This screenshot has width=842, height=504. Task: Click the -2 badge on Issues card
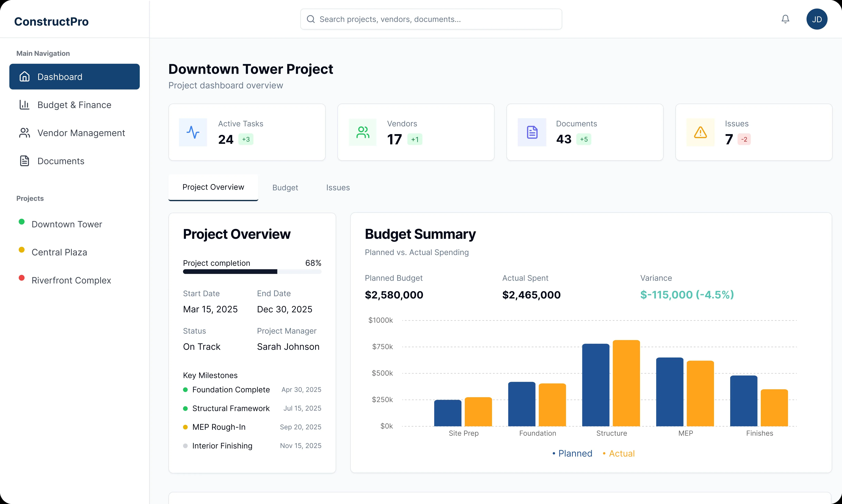click(744, 139)
